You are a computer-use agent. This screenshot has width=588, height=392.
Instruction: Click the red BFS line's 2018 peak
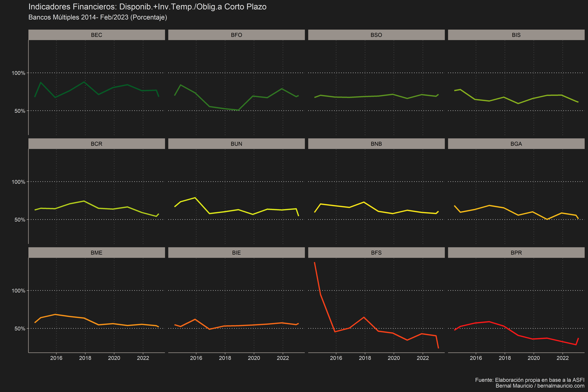364,317
